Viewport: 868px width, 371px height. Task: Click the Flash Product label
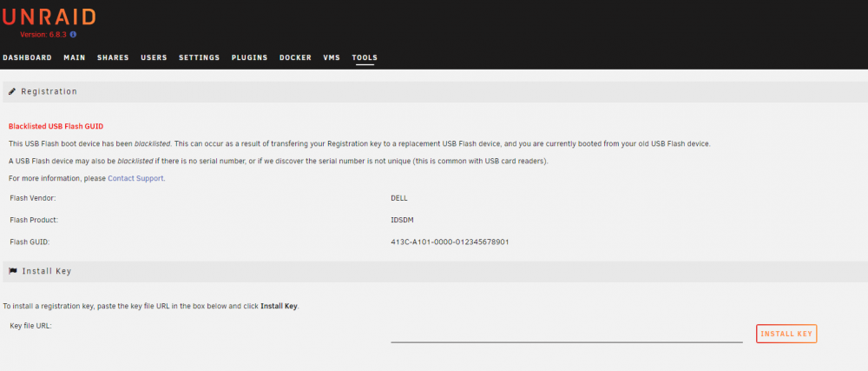pos(34,220)
